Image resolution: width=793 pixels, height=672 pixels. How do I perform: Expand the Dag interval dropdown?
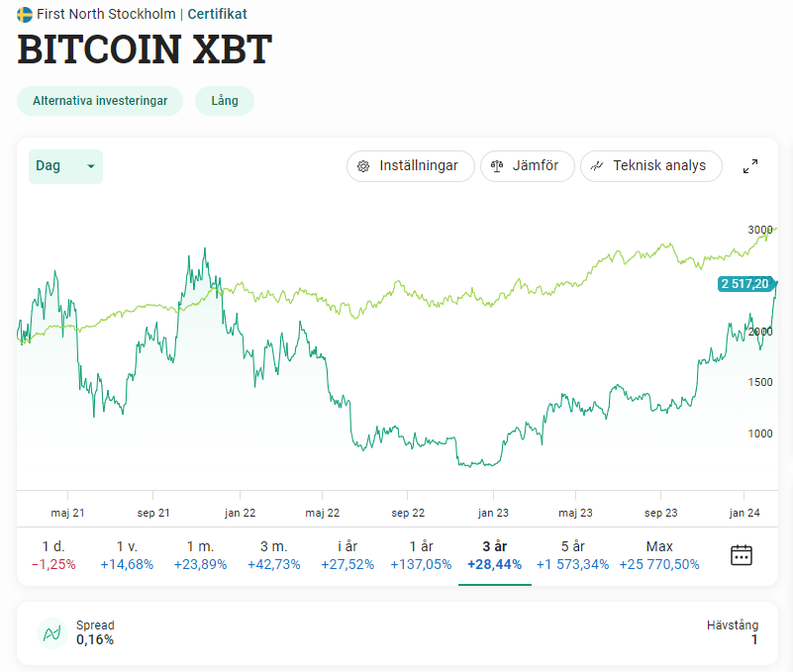65,166
